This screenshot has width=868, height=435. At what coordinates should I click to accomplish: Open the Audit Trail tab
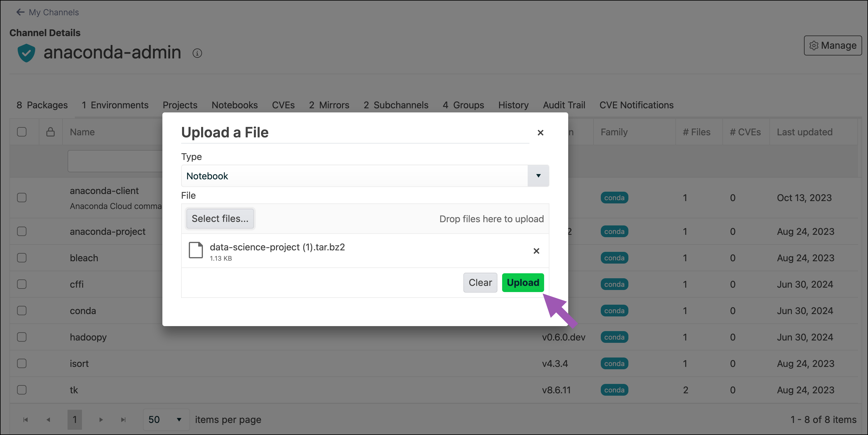[564, 105]
